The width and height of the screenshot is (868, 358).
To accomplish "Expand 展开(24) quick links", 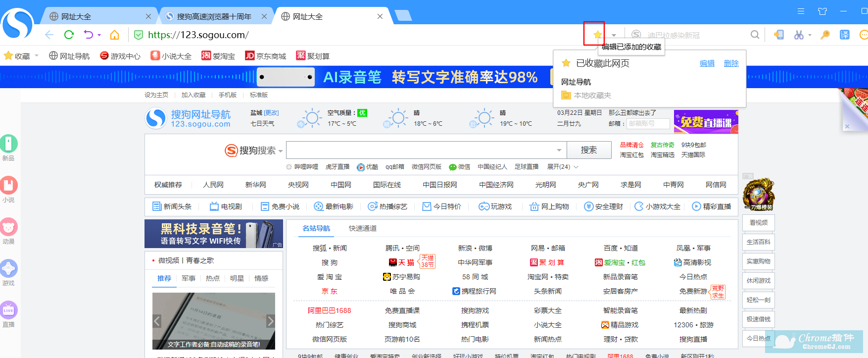I will click(x=563, y=167).
